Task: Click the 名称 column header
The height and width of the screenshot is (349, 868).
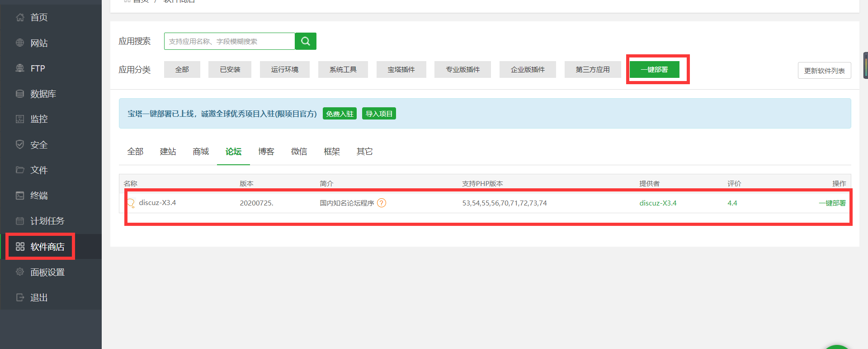Action: coord(131,183)
